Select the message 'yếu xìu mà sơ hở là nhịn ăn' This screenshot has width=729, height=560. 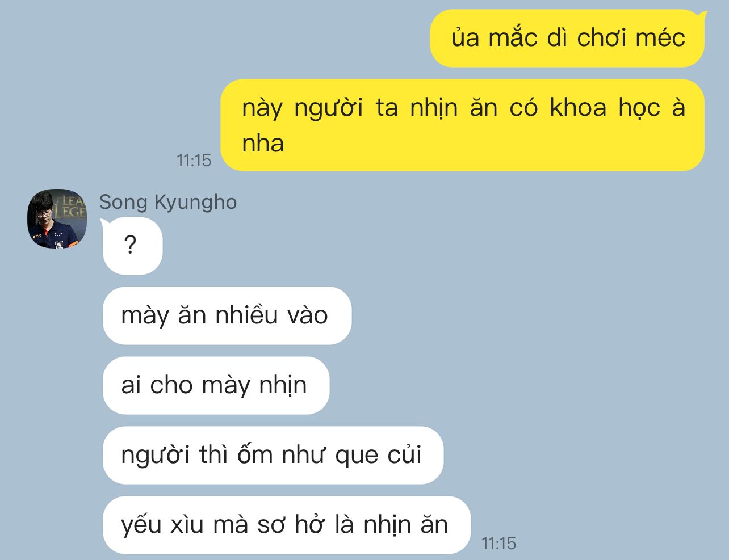point(287,525)
